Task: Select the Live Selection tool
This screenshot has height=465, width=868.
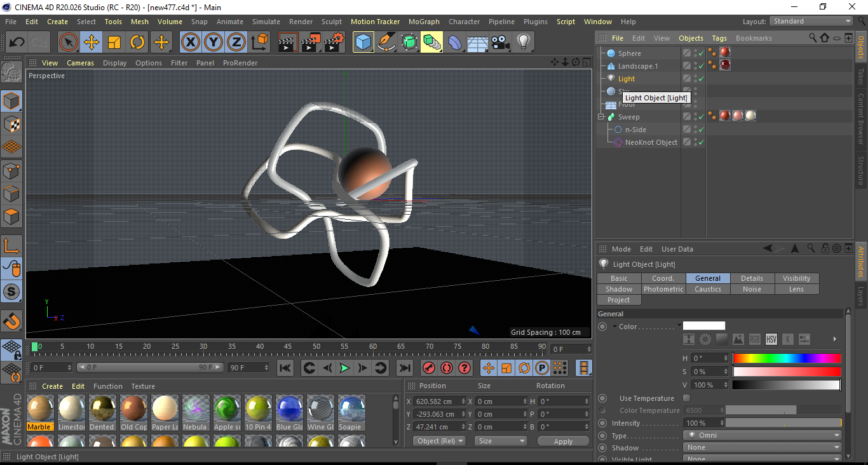Action: pos(69,43)
